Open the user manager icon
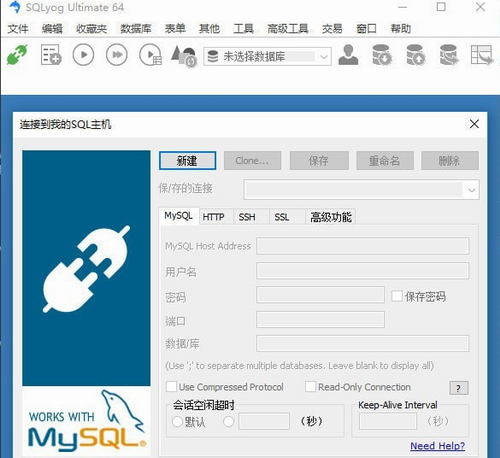 pyautogui.click(x=348, y=55)
